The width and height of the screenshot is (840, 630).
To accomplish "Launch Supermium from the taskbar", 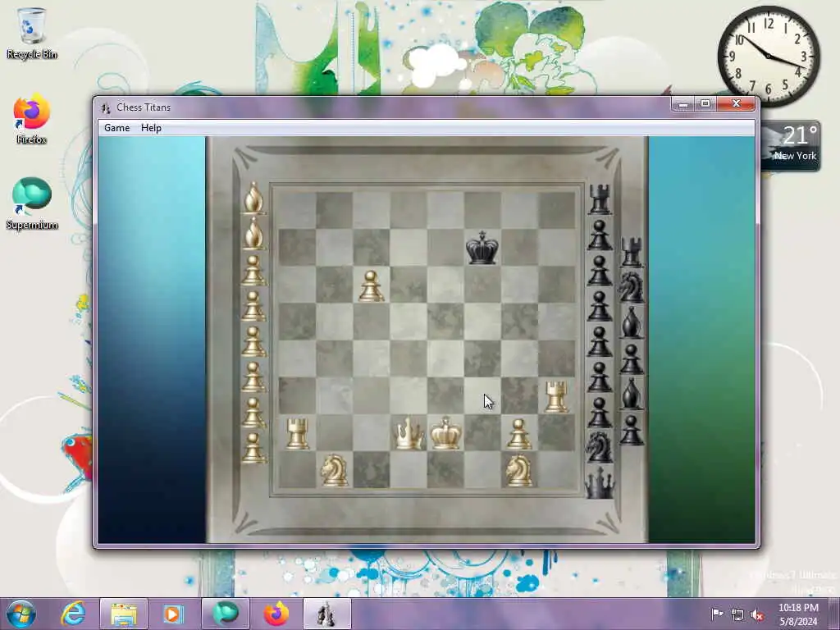I will pyautogui.click(x=225, y=614).
